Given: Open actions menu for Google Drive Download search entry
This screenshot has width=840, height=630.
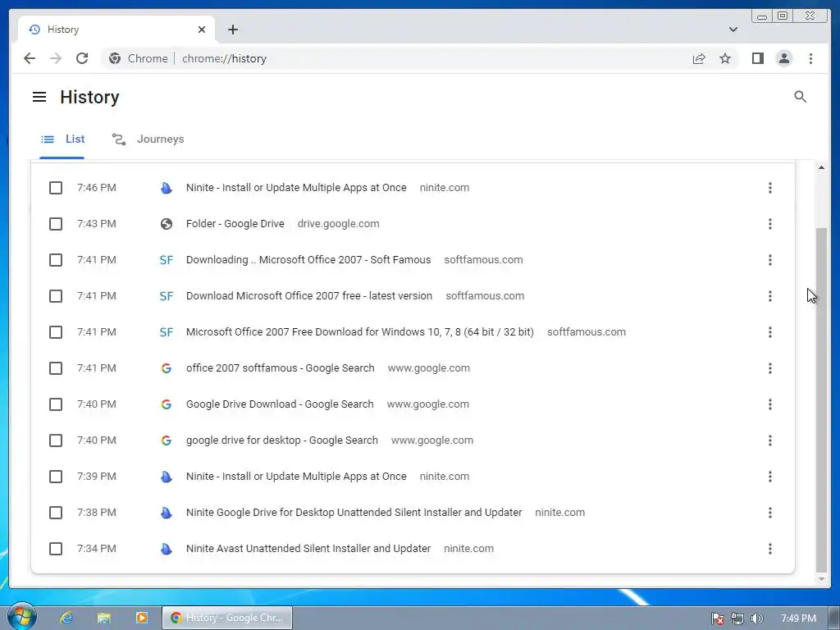Looking at the screenshot, I should 769,404.
